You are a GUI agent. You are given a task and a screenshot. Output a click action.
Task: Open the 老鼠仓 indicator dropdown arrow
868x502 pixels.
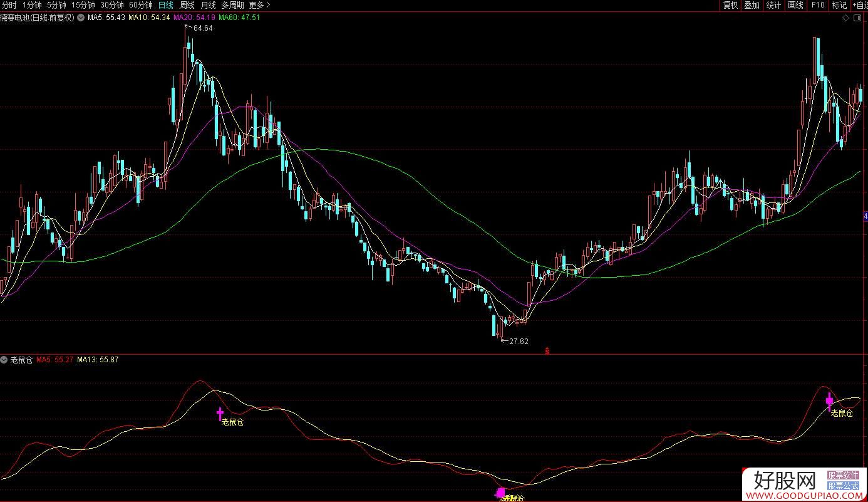(4, 360)
